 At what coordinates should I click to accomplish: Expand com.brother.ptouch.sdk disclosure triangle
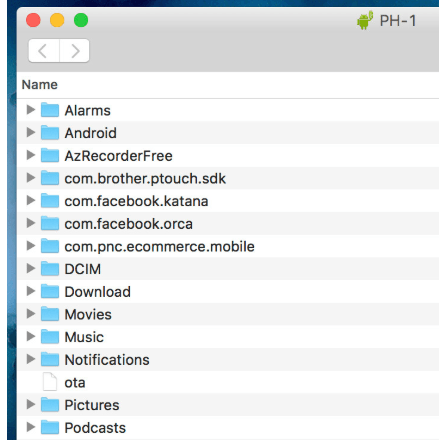pyautogui.click(x=31, y=178)
